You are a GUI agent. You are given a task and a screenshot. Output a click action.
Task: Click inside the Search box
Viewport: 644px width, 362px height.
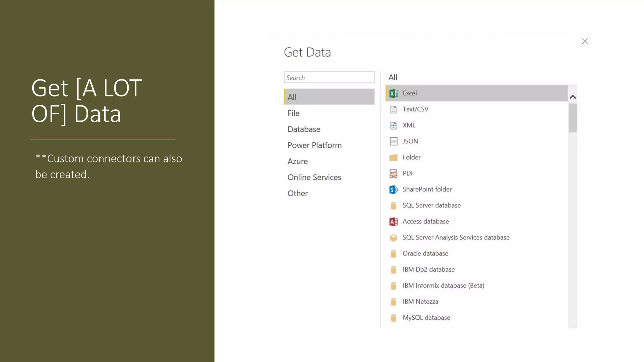tap(329, 78)
